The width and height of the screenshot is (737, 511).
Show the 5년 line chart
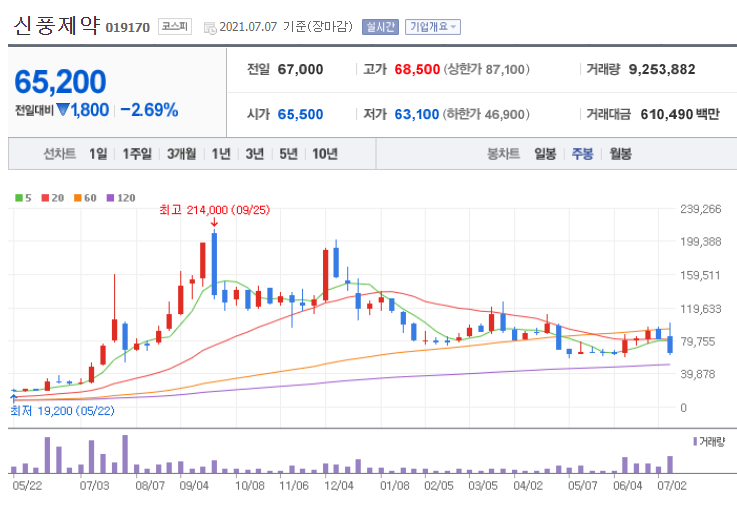coord(289,154)
